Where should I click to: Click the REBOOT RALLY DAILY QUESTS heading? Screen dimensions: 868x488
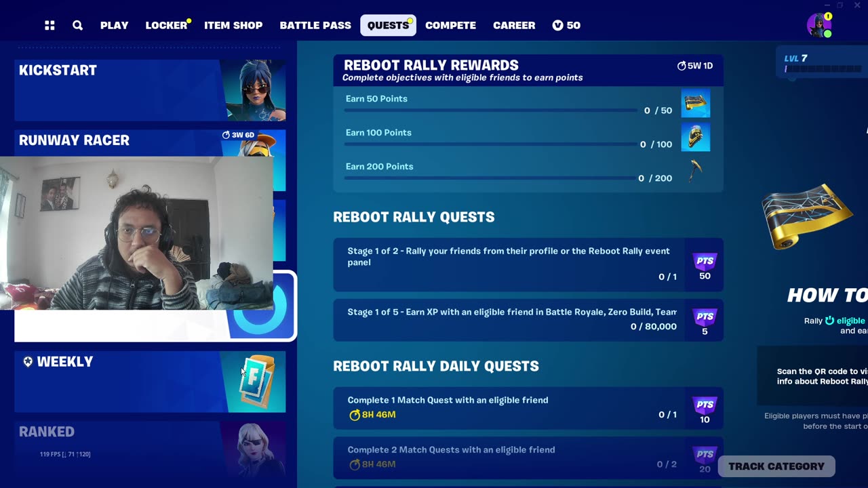coord(436,366)
